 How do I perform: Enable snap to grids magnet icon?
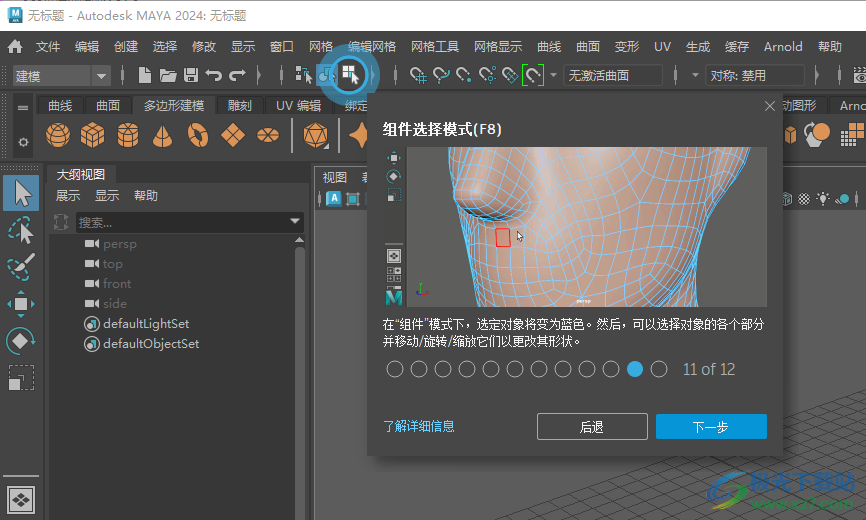coord(418,75)
